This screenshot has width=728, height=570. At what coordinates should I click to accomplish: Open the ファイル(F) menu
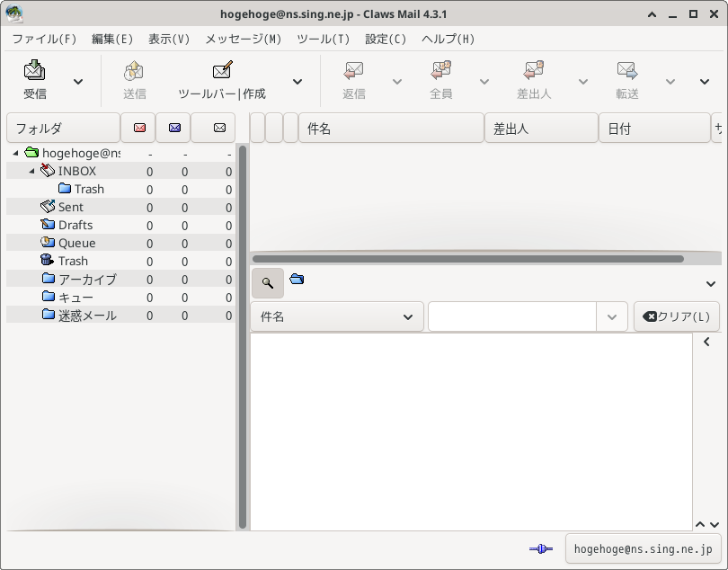tap(44, 39)
